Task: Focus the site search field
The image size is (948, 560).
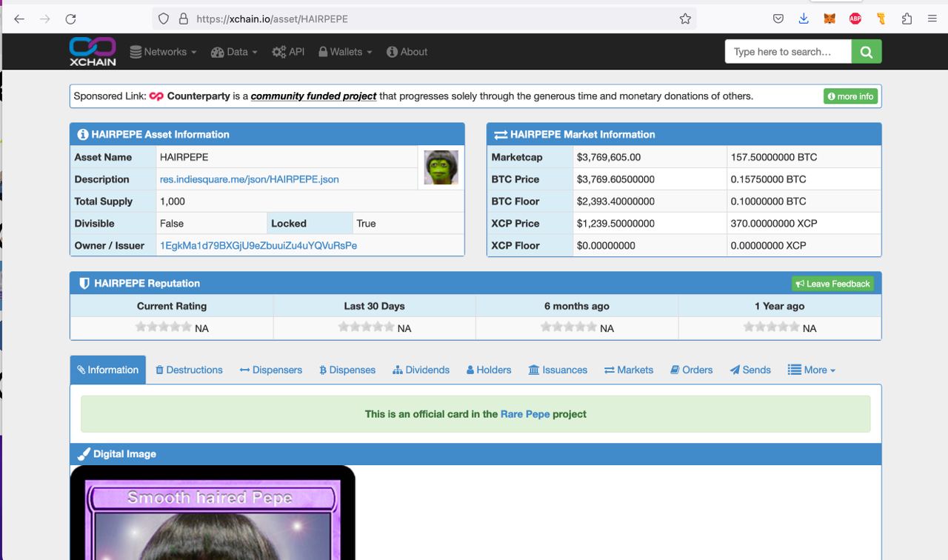Action: 788,52
